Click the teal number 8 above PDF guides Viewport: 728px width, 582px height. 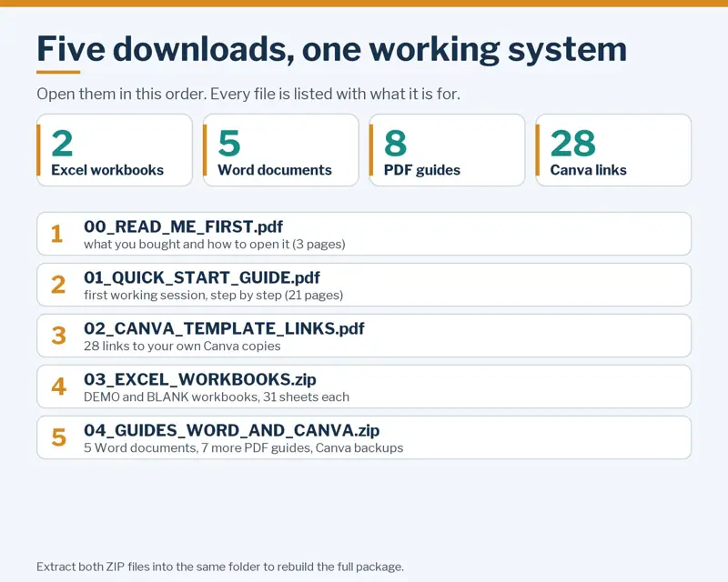coord(395,144)
